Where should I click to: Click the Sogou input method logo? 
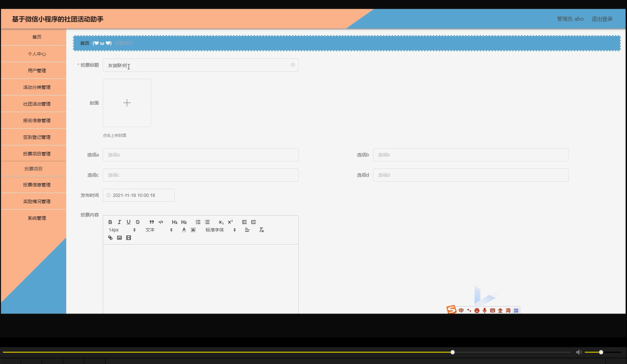point(451,310)
